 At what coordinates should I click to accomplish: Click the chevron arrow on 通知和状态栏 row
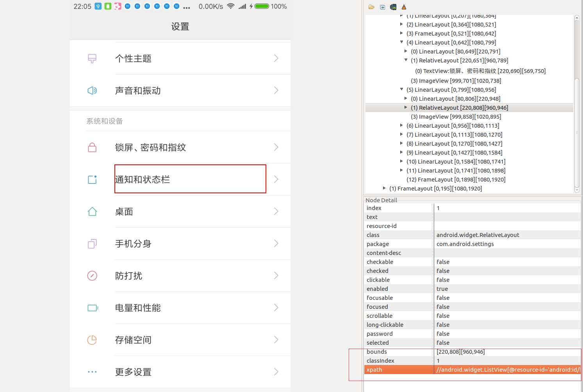[276, 179]
